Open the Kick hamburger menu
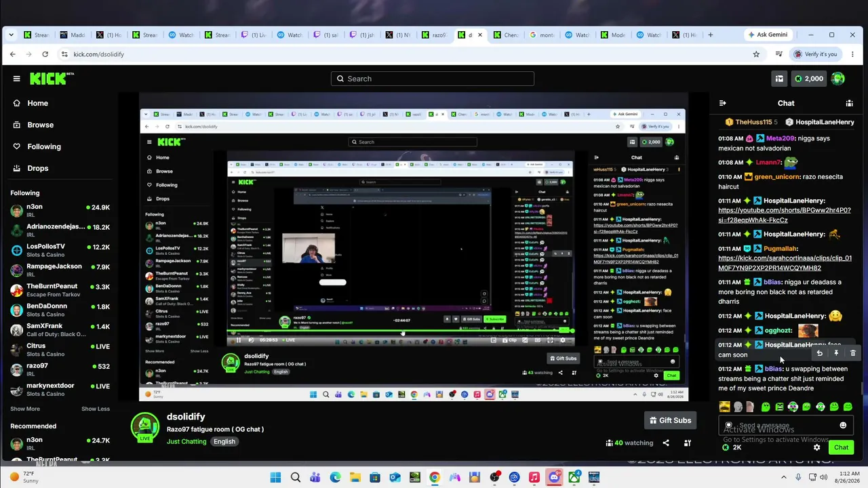 click(16, 79)
